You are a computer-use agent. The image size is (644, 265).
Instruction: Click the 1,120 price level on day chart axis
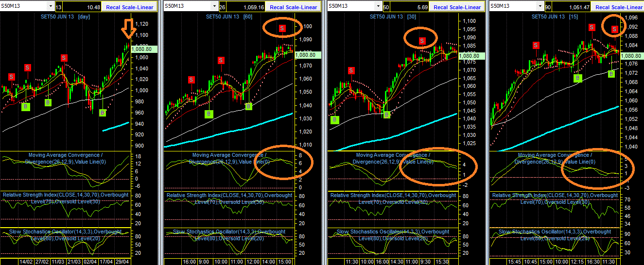(x=142, y=24)
